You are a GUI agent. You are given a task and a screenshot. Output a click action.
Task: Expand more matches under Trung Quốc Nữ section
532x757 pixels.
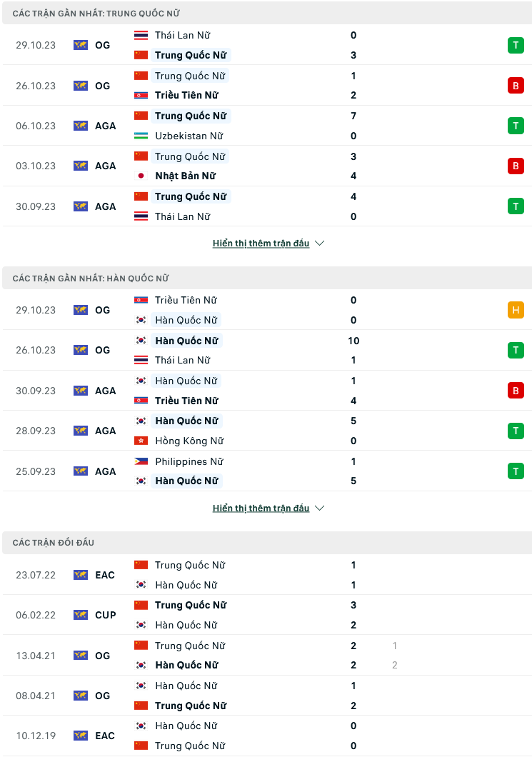[x=261, y=244]
